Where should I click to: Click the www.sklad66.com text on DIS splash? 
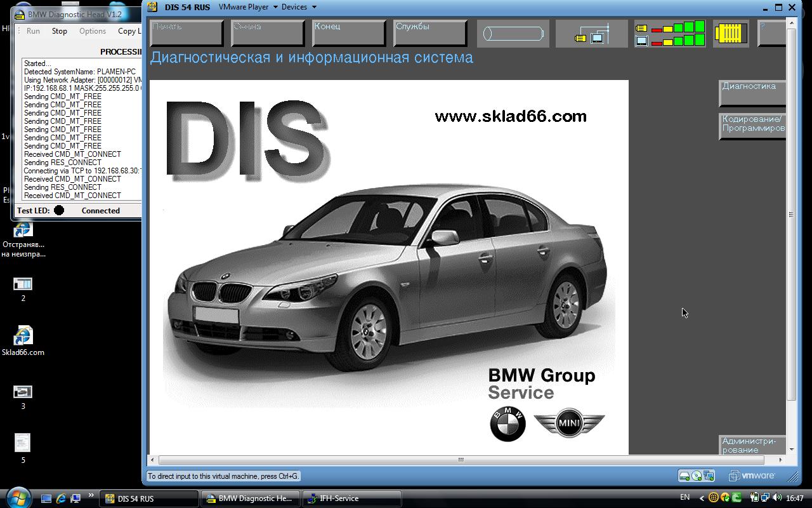point(511,116)
